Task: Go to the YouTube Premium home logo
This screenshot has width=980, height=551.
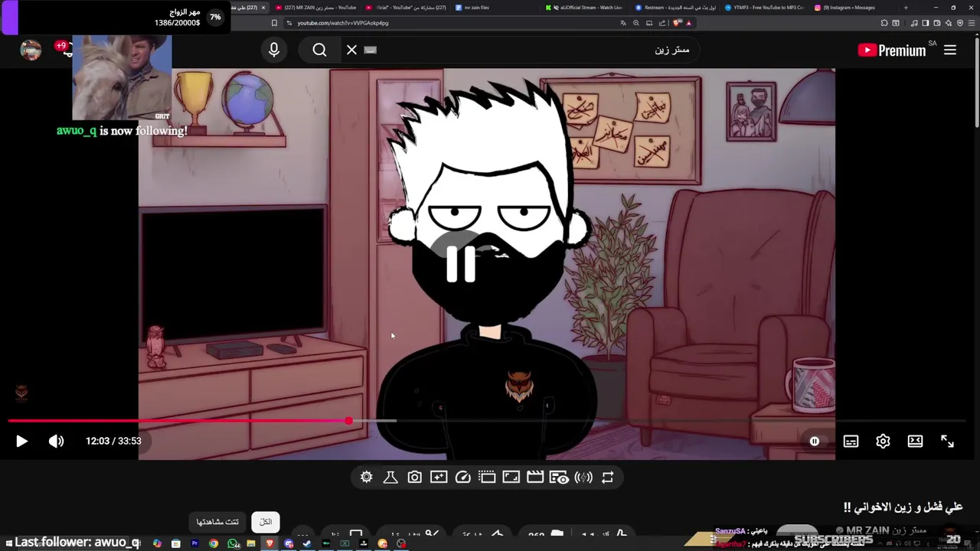Action: [892, 50]
